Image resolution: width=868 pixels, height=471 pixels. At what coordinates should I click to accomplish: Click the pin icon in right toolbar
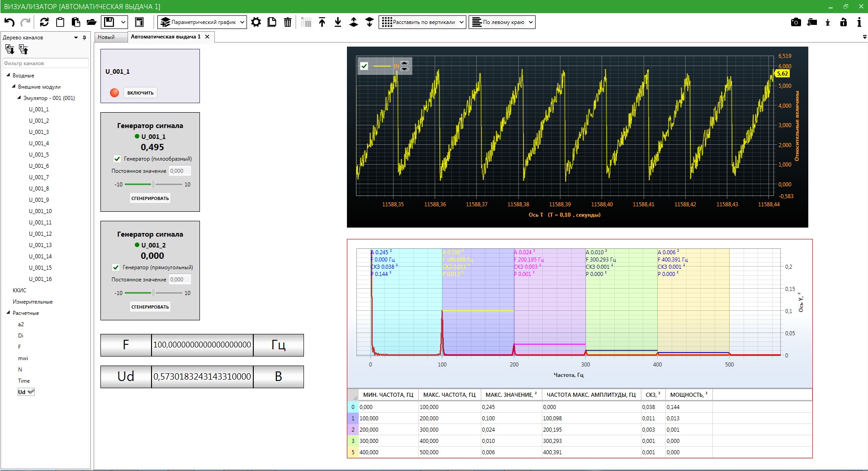coord(828,22)
